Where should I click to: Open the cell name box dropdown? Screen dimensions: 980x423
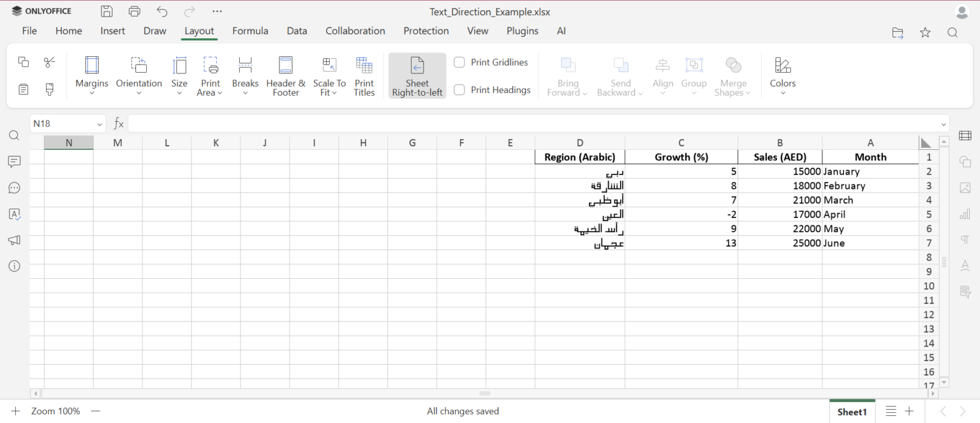(x=99, y=123)
